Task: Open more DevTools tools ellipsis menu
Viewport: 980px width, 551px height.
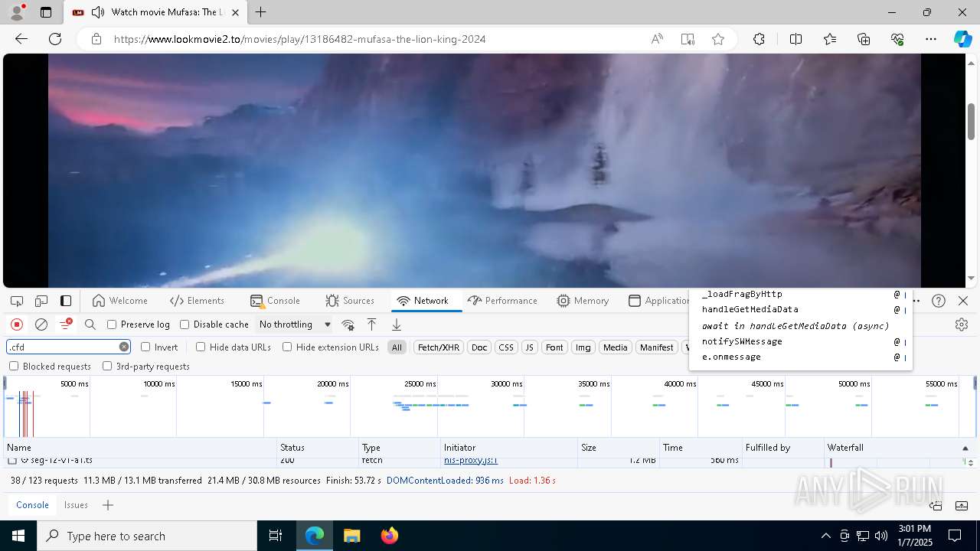Action: click(916, 301)
